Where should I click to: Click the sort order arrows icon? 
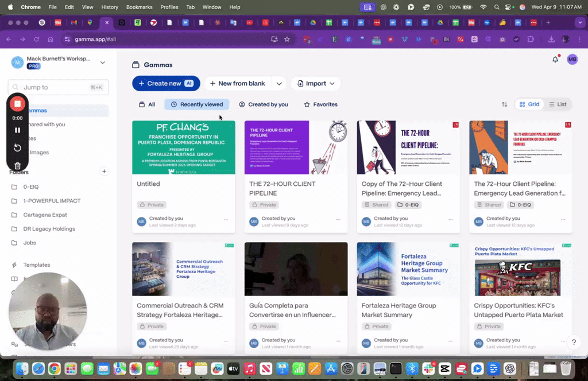click(x=504, y=104)
